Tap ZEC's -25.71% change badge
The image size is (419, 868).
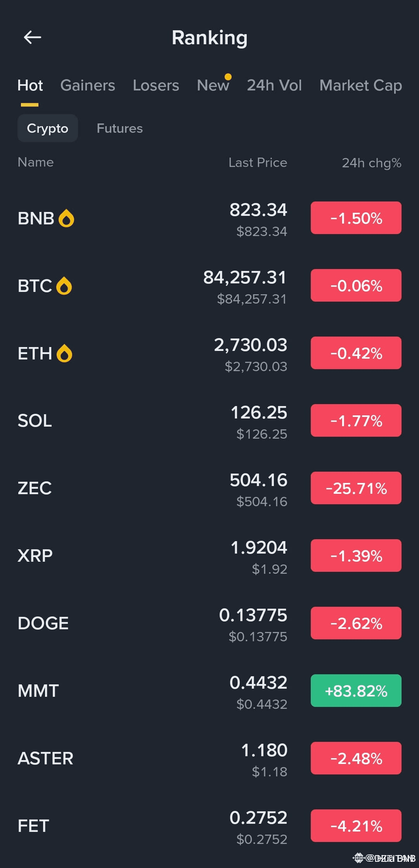point(356,488)
